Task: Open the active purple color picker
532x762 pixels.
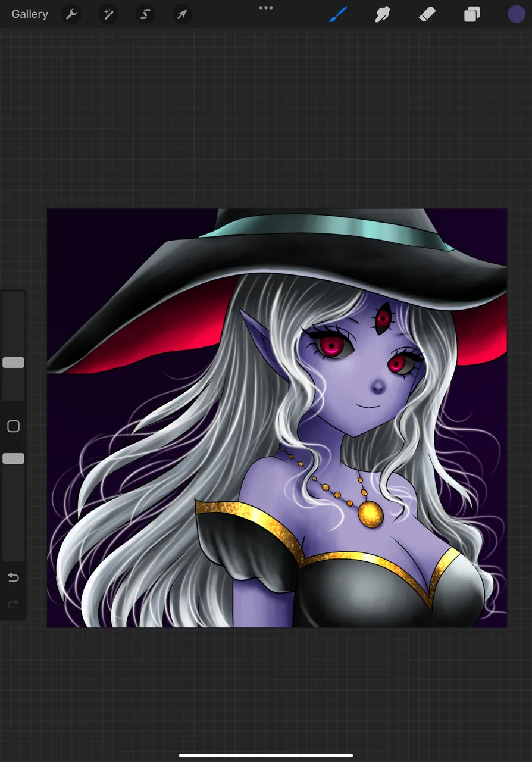Action: [x=516, y=14]
